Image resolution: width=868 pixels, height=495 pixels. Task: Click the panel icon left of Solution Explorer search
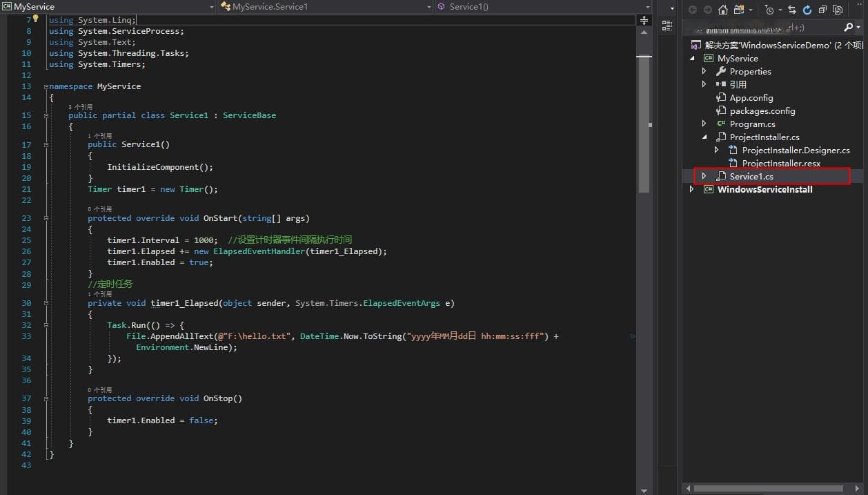667,25
